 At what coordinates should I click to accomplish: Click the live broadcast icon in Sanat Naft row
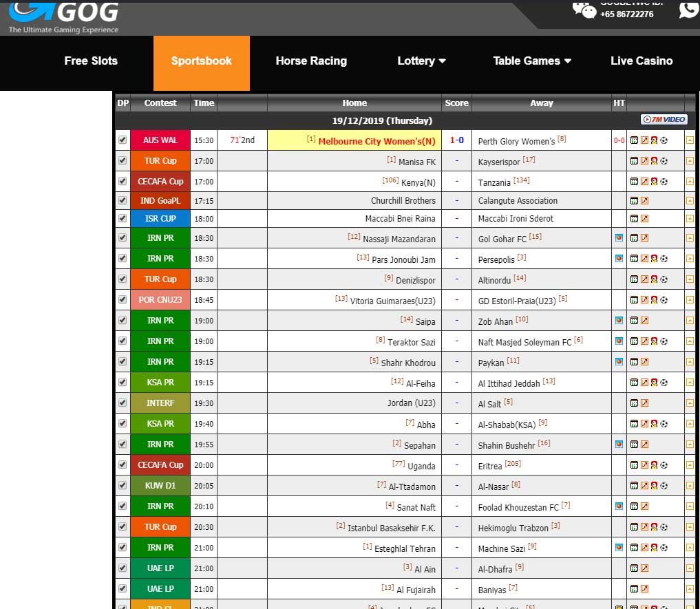619,506
